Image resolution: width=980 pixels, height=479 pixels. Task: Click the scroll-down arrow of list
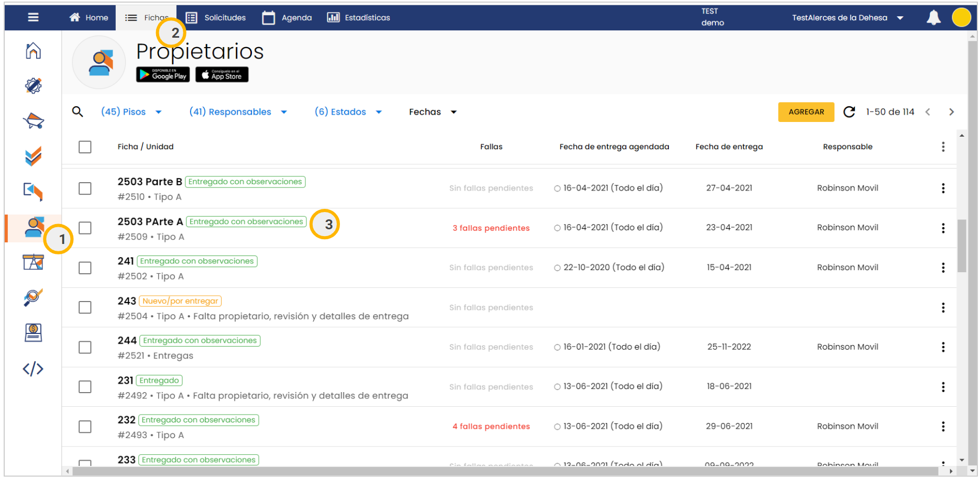pyautogui.click(x=962, y=460)
